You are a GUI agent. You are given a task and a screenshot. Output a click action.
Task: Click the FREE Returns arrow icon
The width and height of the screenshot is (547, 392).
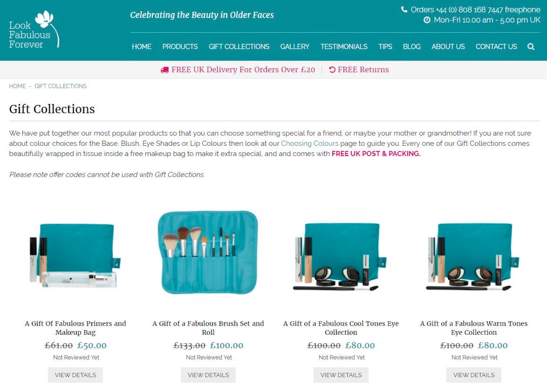(332, 70)
